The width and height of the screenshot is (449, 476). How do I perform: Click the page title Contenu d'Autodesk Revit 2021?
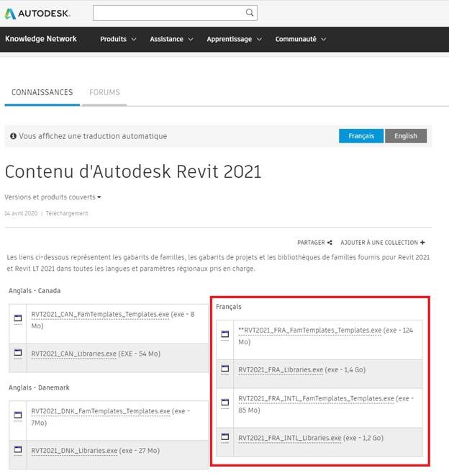point(133,171)
